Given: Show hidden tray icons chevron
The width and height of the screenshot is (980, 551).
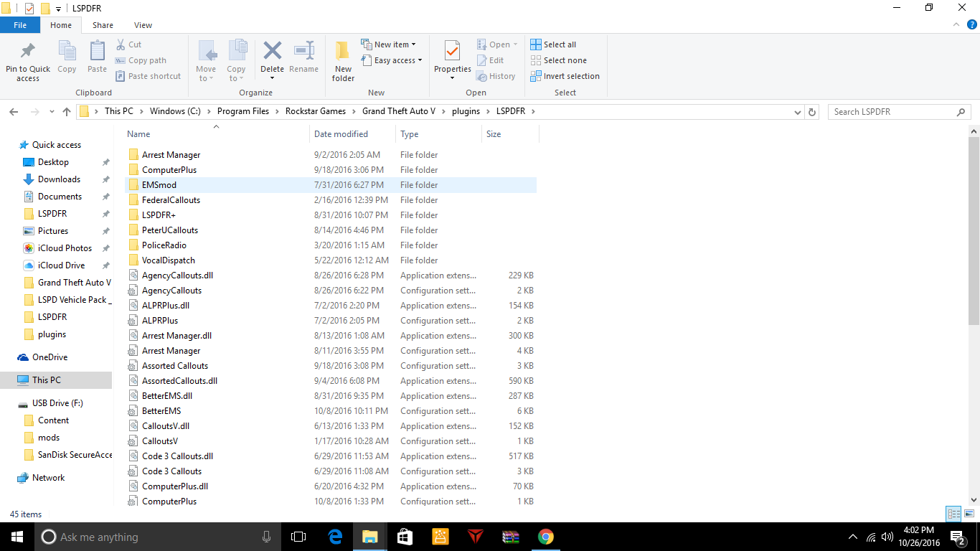Looking at the screenshot, I should coord(853,537).
